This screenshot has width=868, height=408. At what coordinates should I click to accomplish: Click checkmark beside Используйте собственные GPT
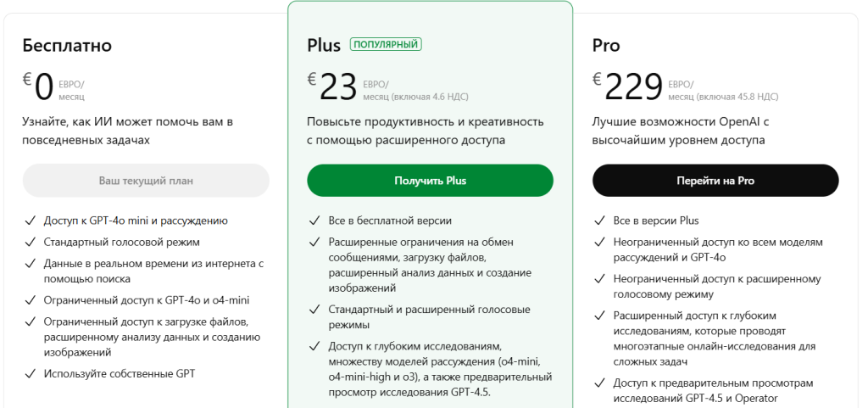[30, 374]
